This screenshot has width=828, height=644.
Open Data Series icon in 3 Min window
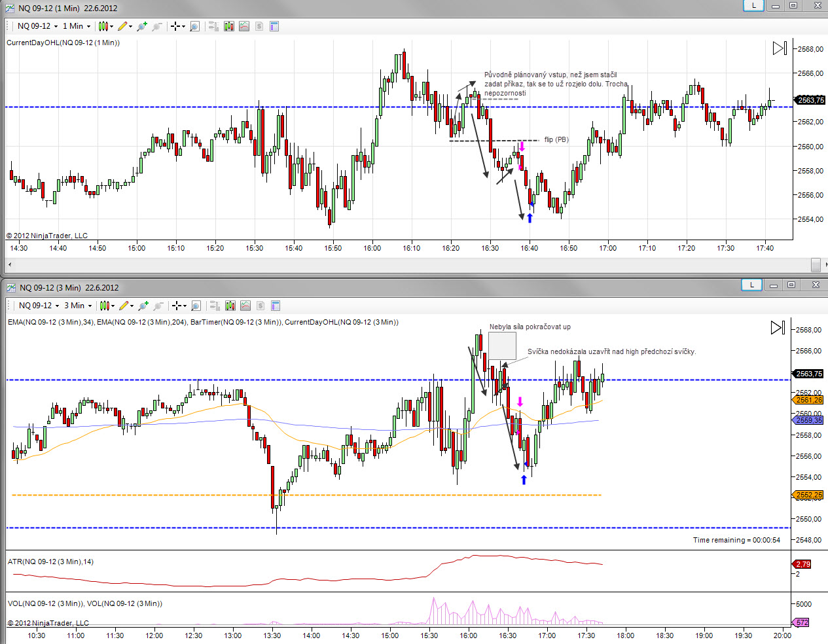(230, 306)
